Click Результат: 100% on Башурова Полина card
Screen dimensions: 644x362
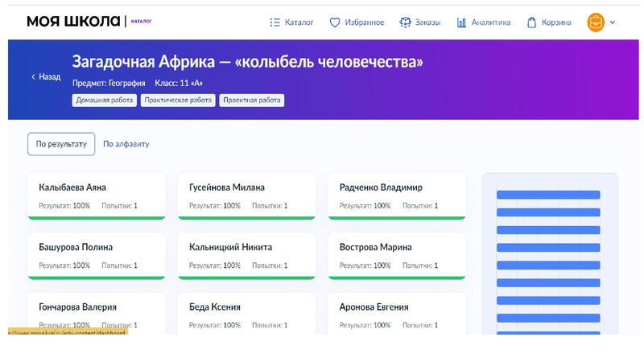click(64, 265)
